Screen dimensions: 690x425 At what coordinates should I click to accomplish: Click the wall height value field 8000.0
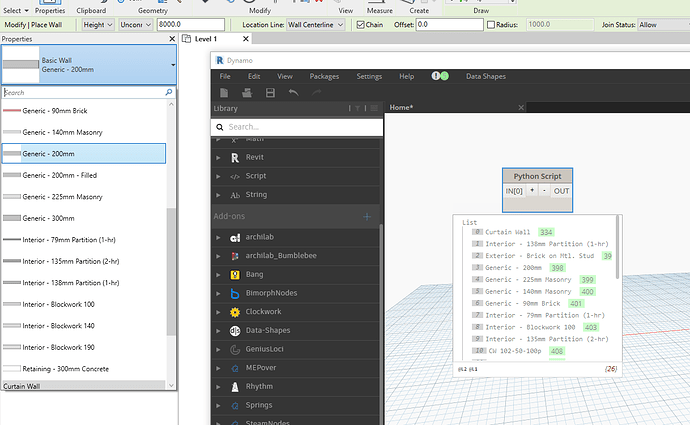tap(191, 25)
